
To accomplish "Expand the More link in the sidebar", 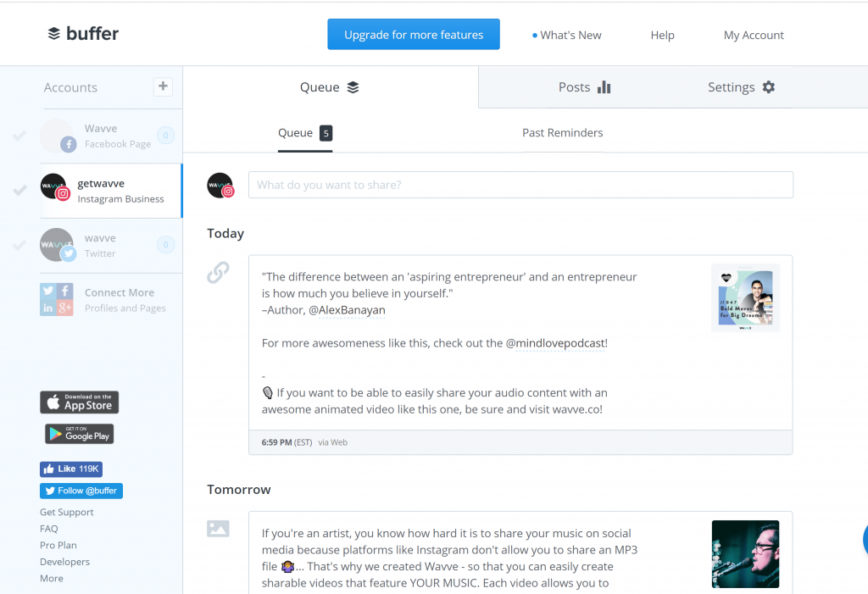I will 51,578.
